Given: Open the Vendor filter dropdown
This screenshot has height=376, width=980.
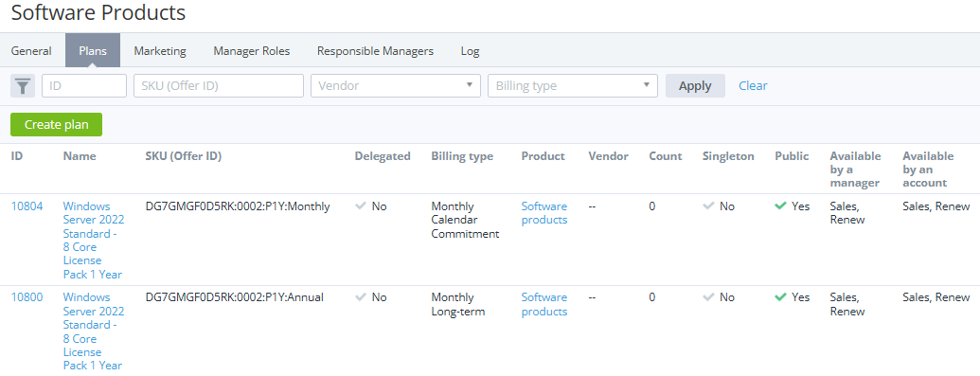Looking at the screenshot, I should coord(396,85).
